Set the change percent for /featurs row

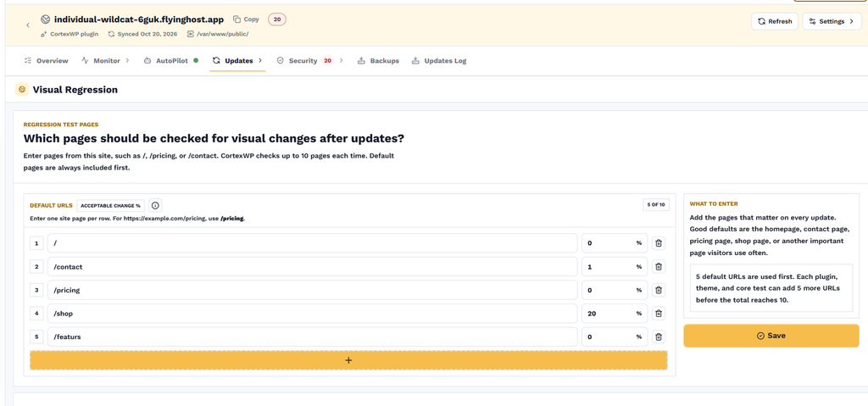pos(615,336)
